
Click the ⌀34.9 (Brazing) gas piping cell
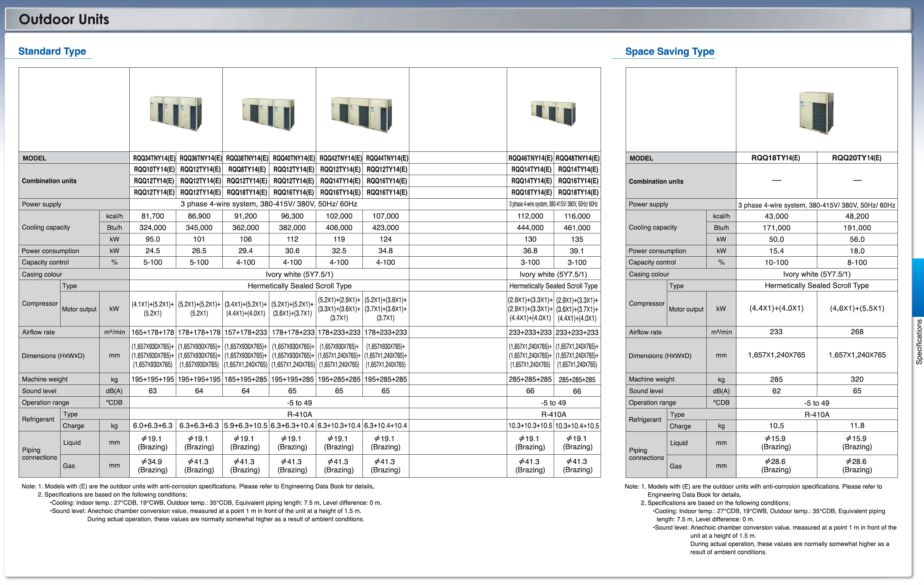point(152,466)
